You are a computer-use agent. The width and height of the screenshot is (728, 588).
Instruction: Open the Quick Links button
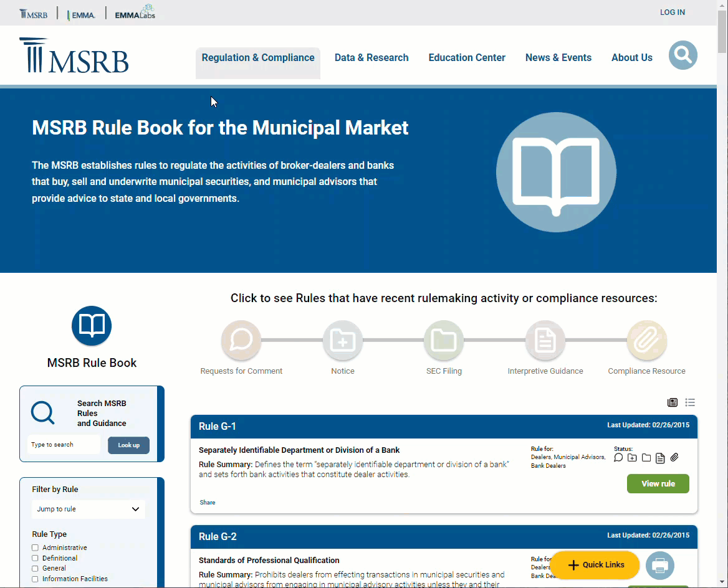click(x=596, y=565)
